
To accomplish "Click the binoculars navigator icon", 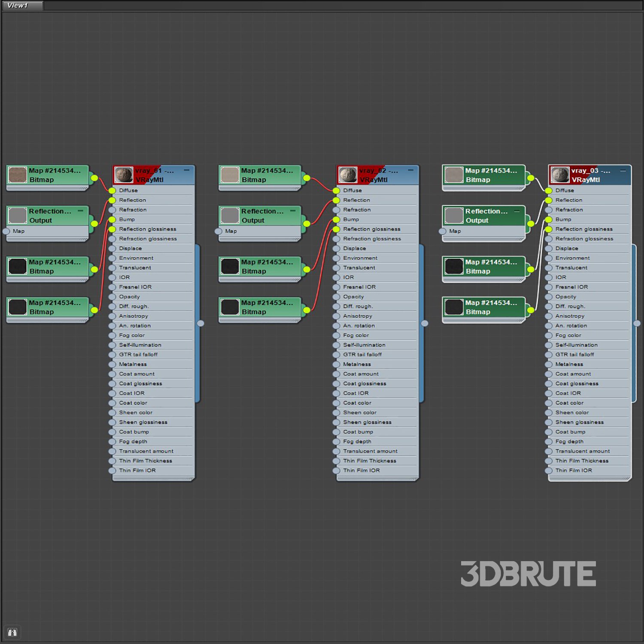I will tap(12, 632).
